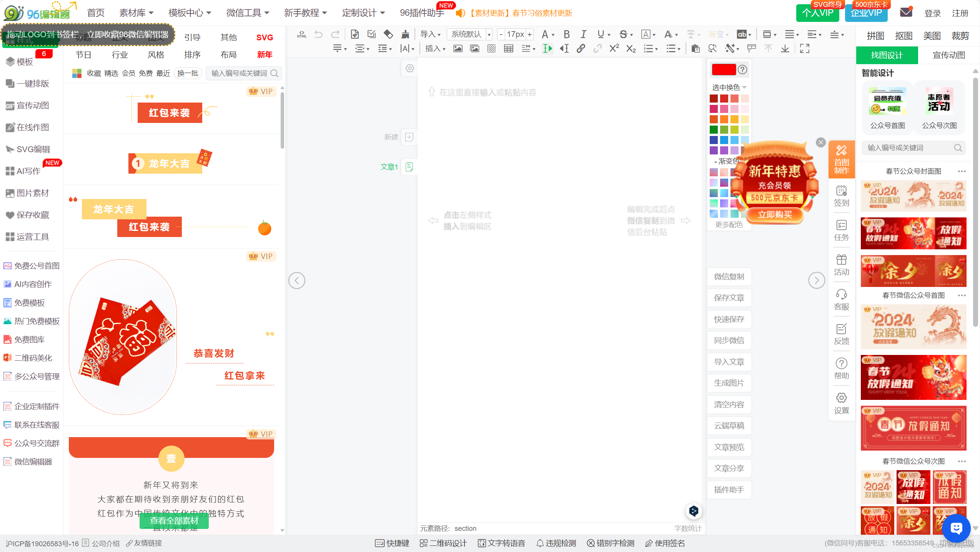
Task: Open the 导入 import dropdown
Action: [x=430, y=35]
